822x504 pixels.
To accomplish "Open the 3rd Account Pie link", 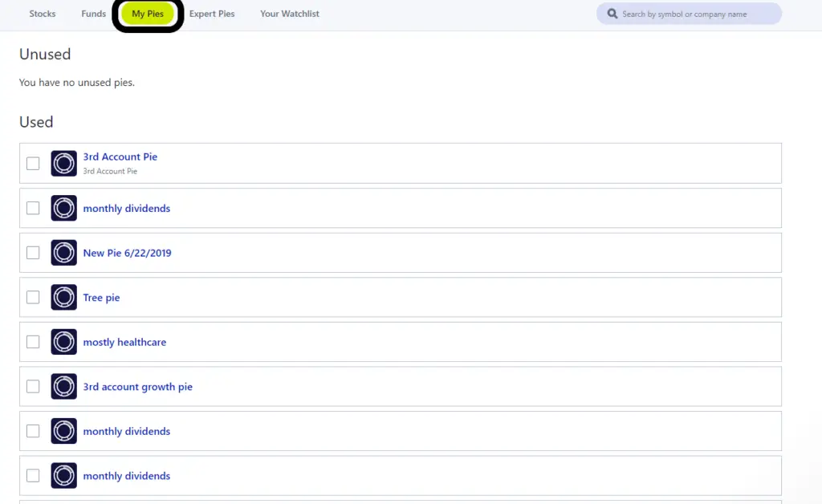I will (x=120, y=156).
